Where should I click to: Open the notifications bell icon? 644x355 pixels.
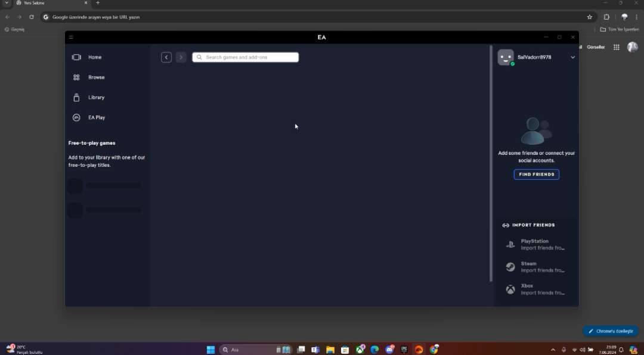click(621, 350)
